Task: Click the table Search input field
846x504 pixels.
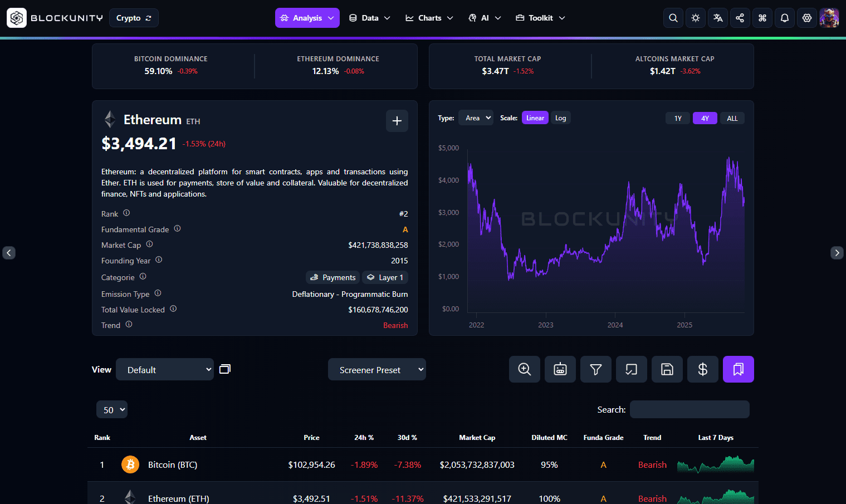Action: [689, 409]
